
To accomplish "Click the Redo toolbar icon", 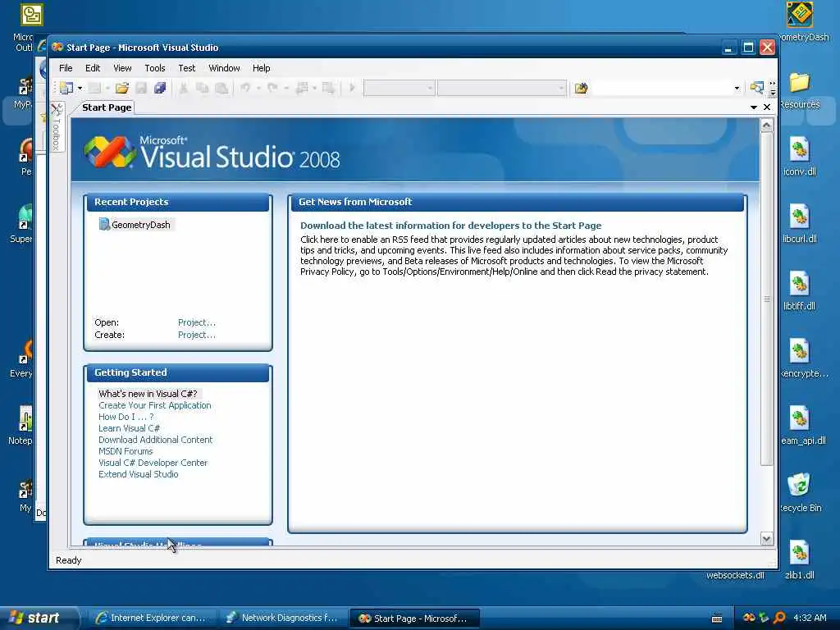I will click(272, 88).
